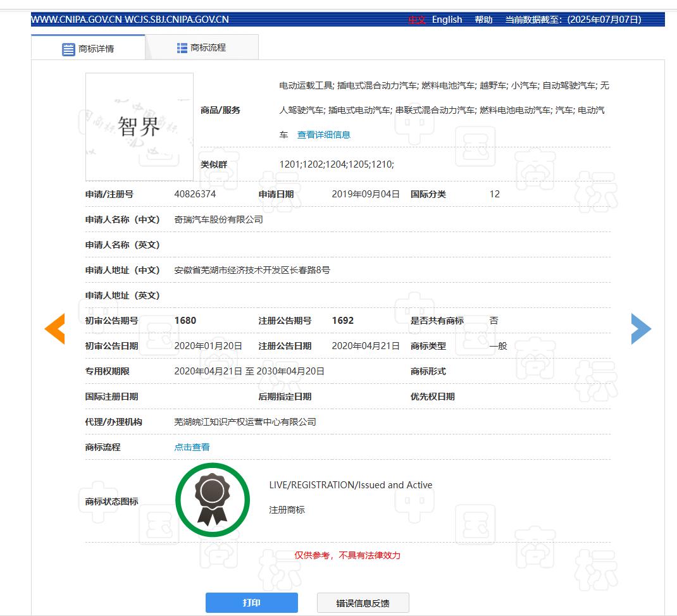Switch language to 中文
The width and height of the screenshot is (677, 616).
click(417, 20)
